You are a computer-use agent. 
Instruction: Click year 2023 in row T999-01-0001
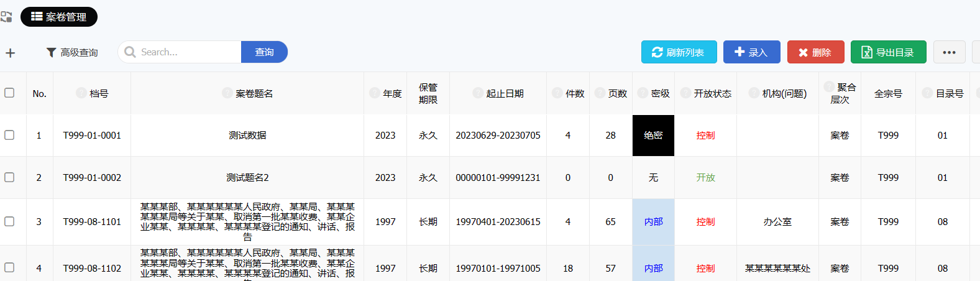coord(385,135)
